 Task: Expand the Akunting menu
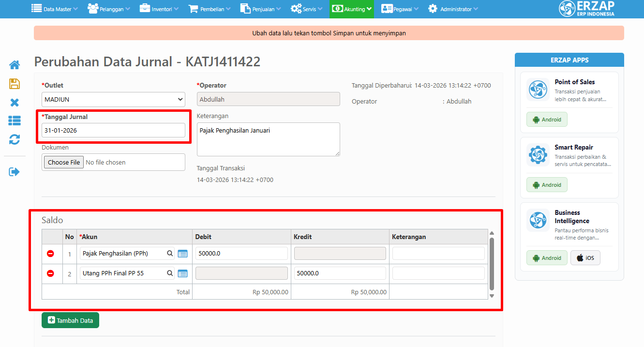pos(352,9)
